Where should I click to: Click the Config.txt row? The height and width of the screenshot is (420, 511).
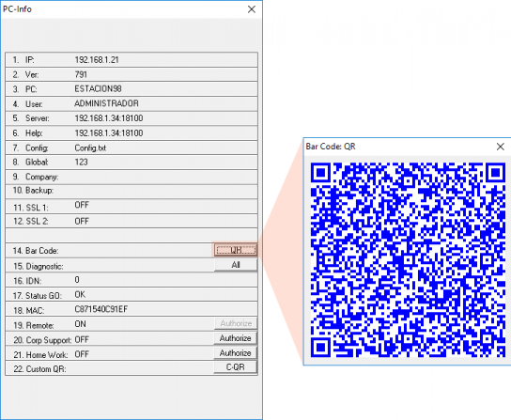132,148
